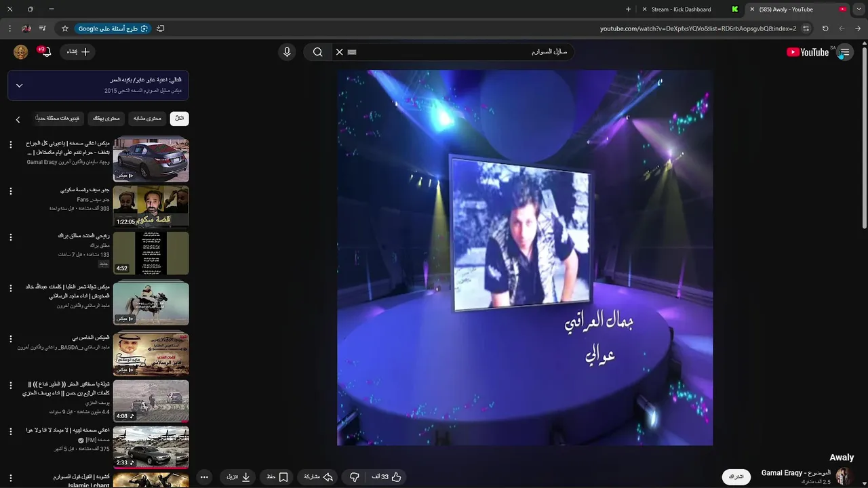Open the Chrome profile avatar
The width and height of the screenshot is (868, 488).
pyautogui.click(x=26, y=28)
